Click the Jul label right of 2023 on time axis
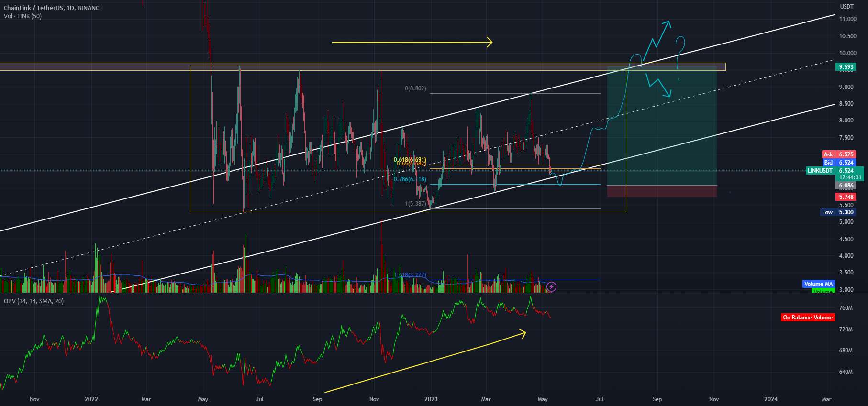The height and width of the screenshot is (406, 868). point(600,399)
